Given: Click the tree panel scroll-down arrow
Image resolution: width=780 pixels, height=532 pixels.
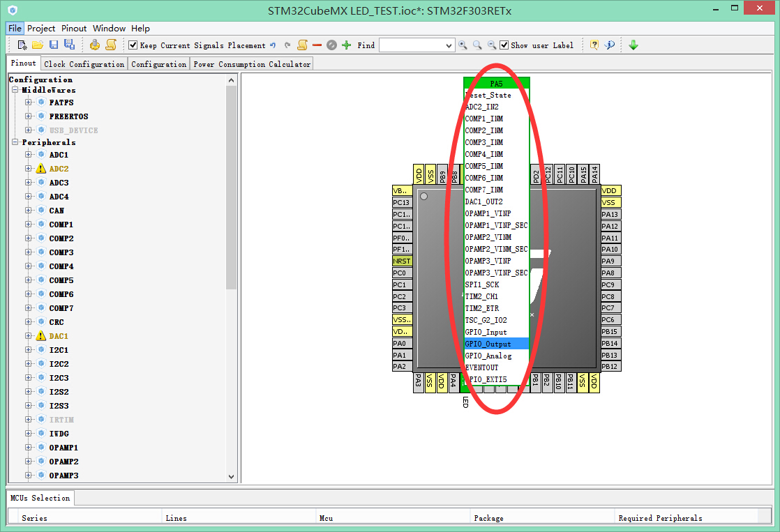Looking at the screenshot, I should click(232, 476).
